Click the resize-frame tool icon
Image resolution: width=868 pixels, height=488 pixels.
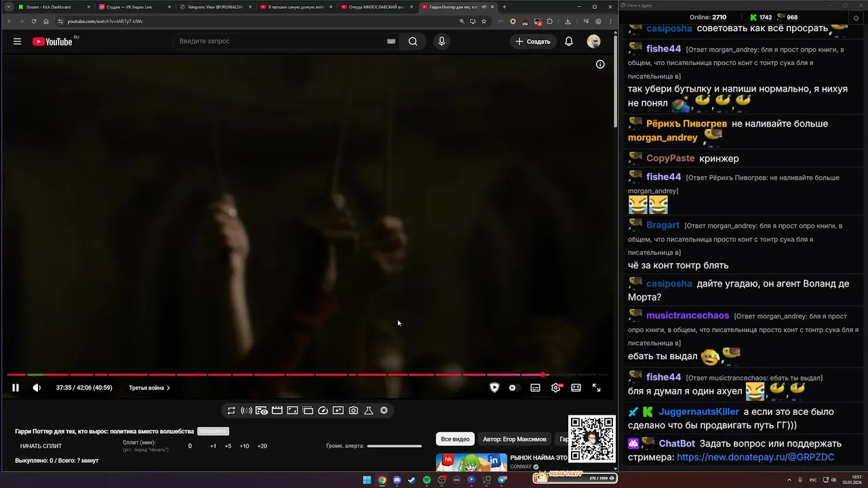pyautogui.click(x=292, y=411)
